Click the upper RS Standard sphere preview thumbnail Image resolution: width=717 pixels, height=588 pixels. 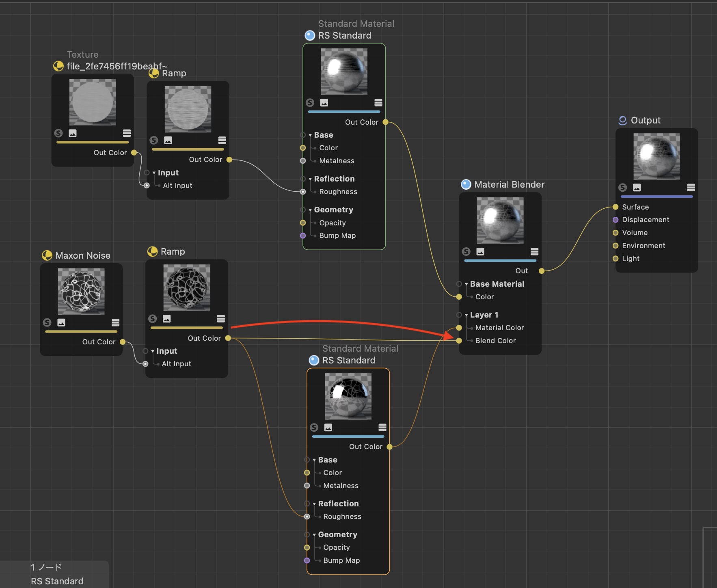tap(344, 71)
